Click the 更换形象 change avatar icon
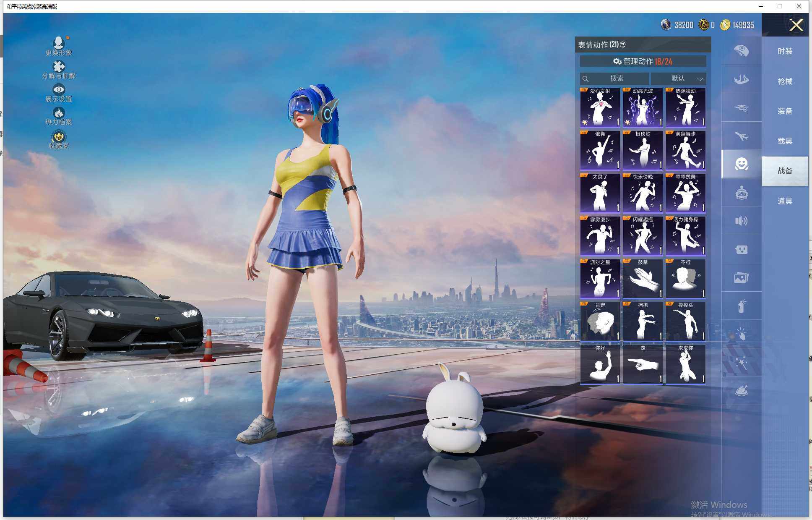 point(59,43)
